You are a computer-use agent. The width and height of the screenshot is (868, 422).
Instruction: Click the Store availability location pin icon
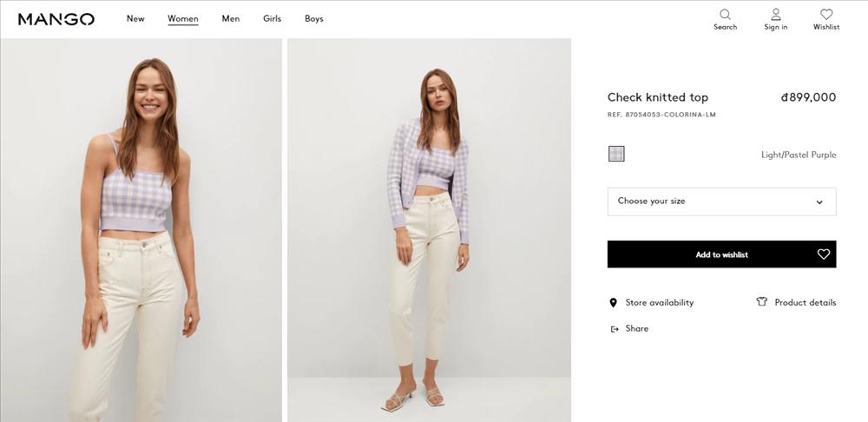click(x=614, y=303)
